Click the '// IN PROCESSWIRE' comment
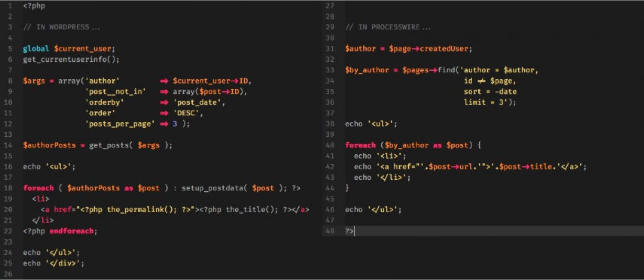This screenshot has width=644, height=280. [388, 27]
